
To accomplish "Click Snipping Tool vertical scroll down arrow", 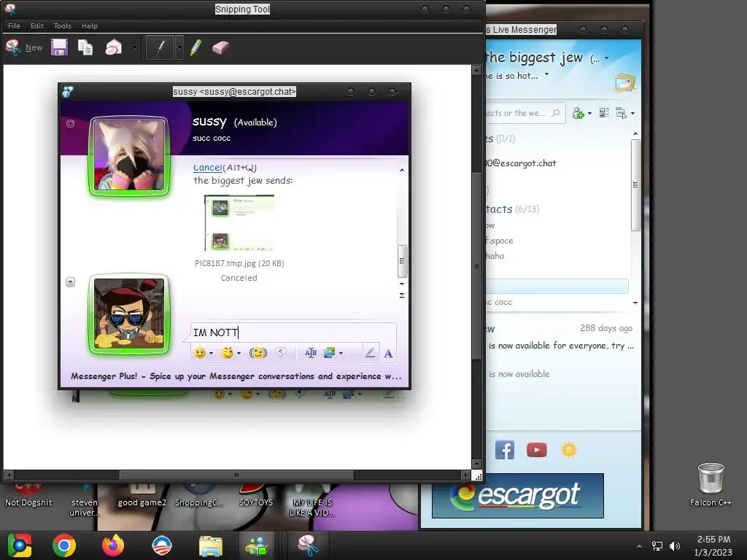I will click(x=476, y=463).
